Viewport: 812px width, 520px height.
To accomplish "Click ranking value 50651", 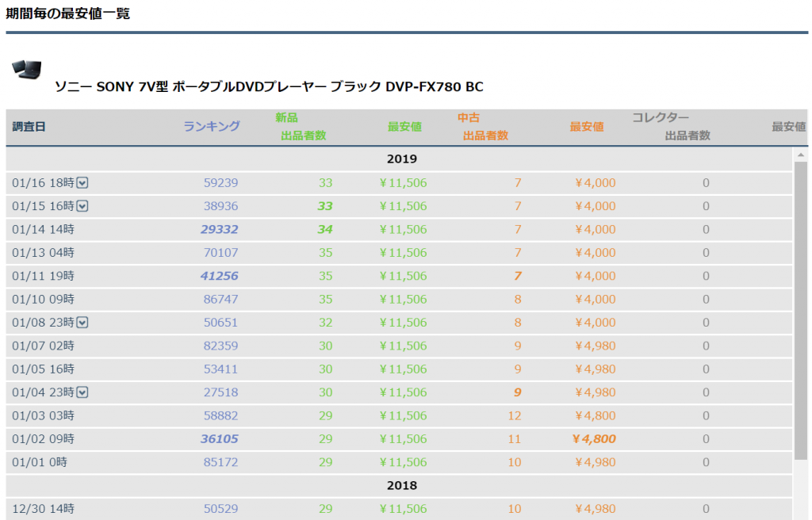I will point(220,323).
